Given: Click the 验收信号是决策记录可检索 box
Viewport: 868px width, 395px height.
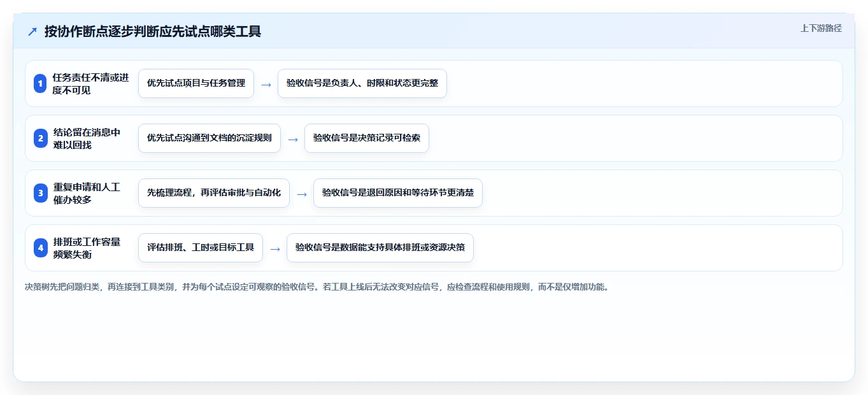Looking at the screenshot, I should coord(367,138).
